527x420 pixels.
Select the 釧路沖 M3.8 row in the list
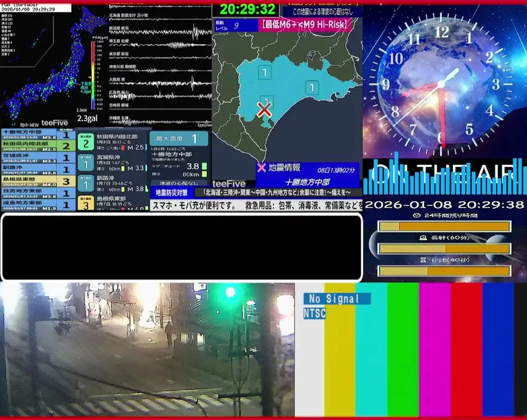pyautogui.click(x=38, y=169)
